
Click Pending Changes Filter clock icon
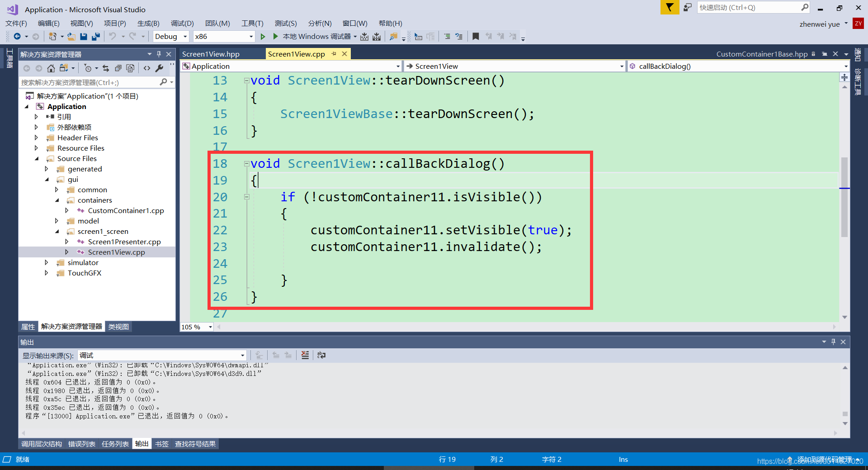click(88, 68)
